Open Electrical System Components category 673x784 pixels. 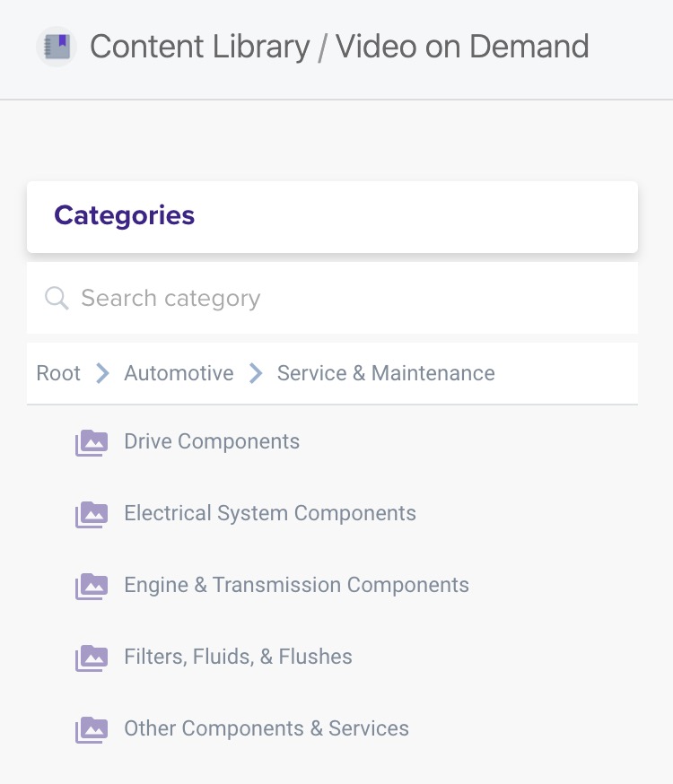click(270, 513)
